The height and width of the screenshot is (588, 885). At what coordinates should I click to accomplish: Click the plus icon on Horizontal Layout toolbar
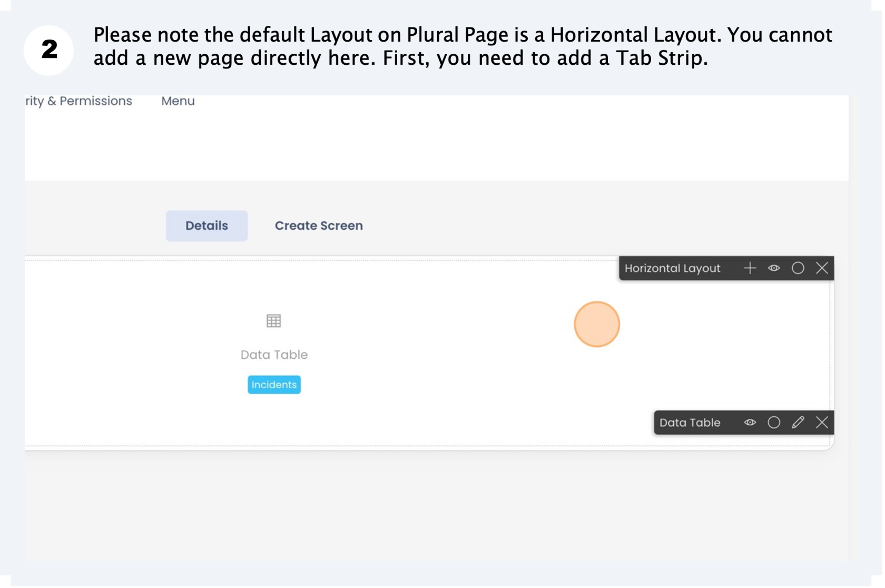[750, 268]
